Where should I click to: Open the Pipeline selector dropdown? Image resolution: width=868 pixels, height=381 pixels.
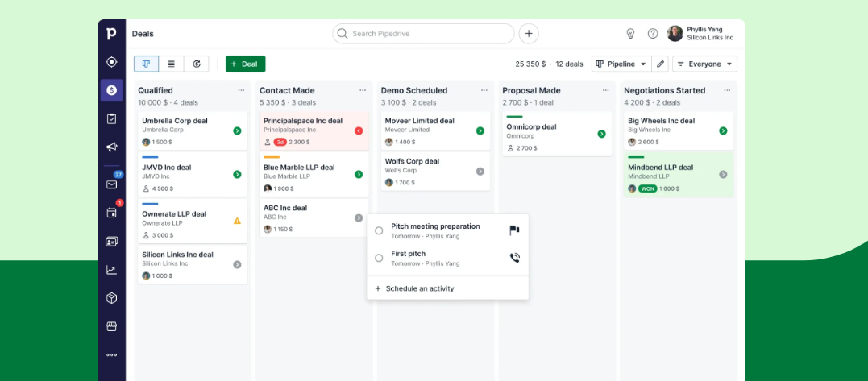(x=621, y=64)
